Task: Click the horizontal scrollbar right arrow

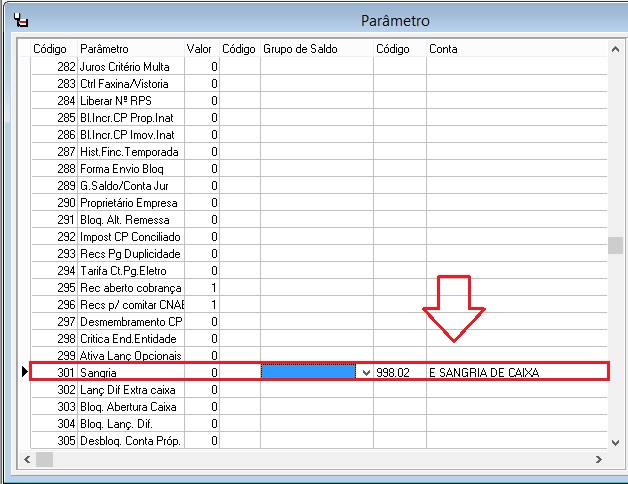Action: [x=600, y=459]
